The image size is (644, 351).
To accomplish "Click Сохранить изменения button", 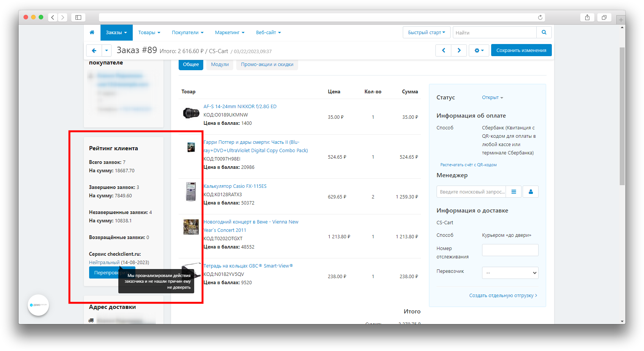I will 521,50.
